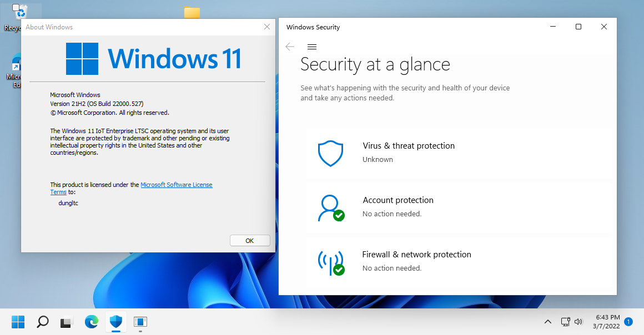Viewport: 644px width, 335px height.
Task: Select the About Windows (winver) taskbar icon
Action: 140,322
